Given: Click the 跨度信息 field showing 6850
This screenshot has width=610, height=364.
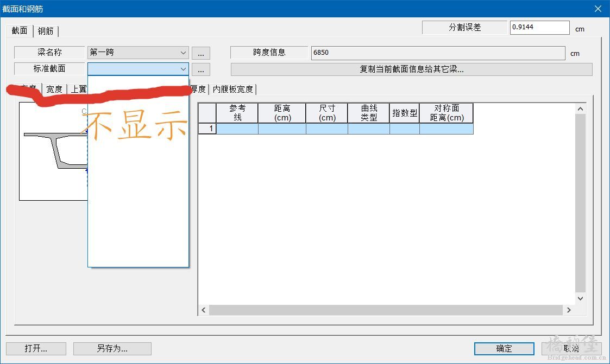Looking at the screenshot, I should 438,53.
